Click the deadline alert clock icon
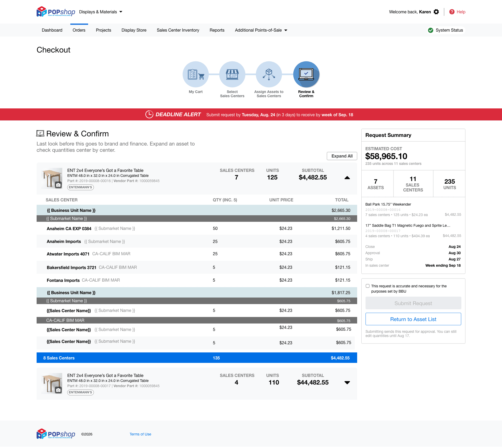This screenshot has height=448, width=502. click(149, 114)
